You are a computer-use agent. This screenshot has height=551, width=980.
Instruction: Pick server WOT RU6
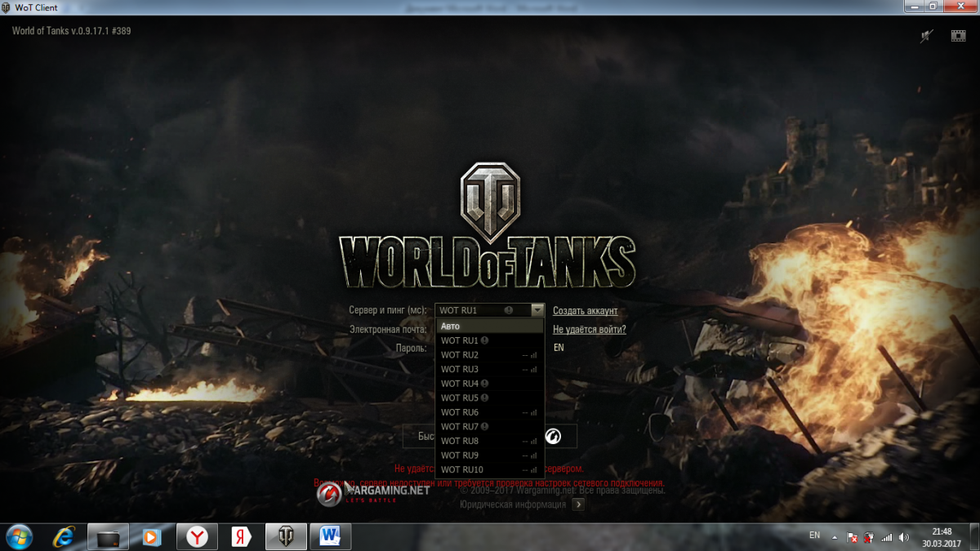[x=490, y=412]
